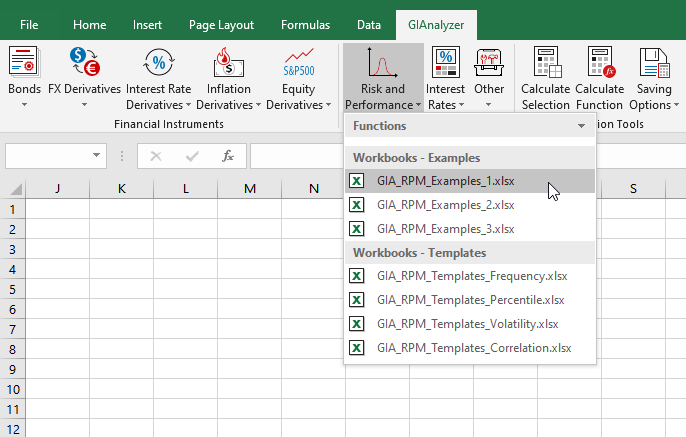
Task: Switch to the Page Layout tab
Action: point(221,25)
